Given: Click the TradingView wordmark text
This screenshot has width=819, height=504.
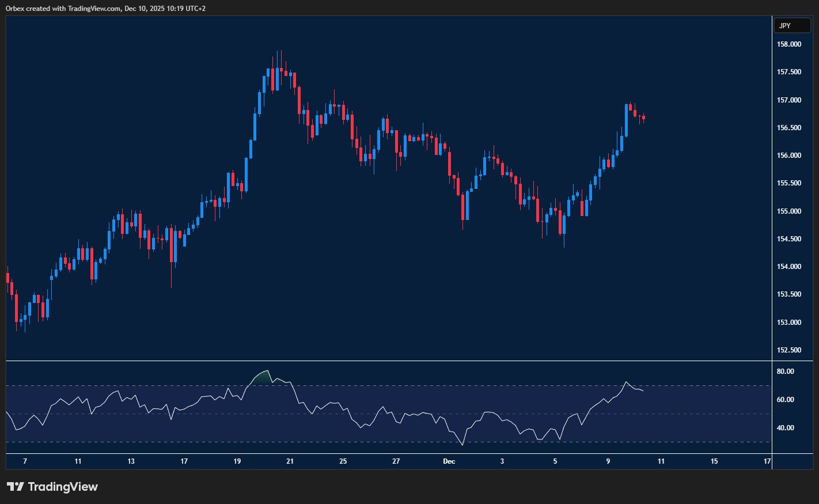Looking at the screenshot, I should 63,487.
